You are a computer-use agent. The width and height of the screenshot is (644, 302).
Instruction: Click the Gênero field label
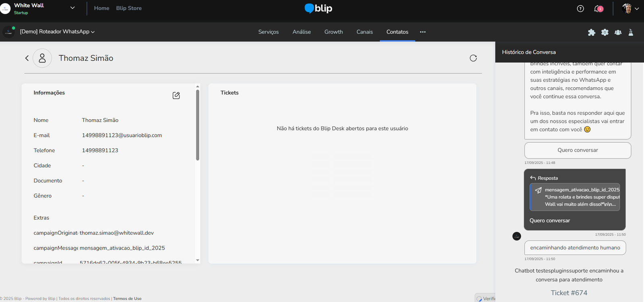point(43,196)
